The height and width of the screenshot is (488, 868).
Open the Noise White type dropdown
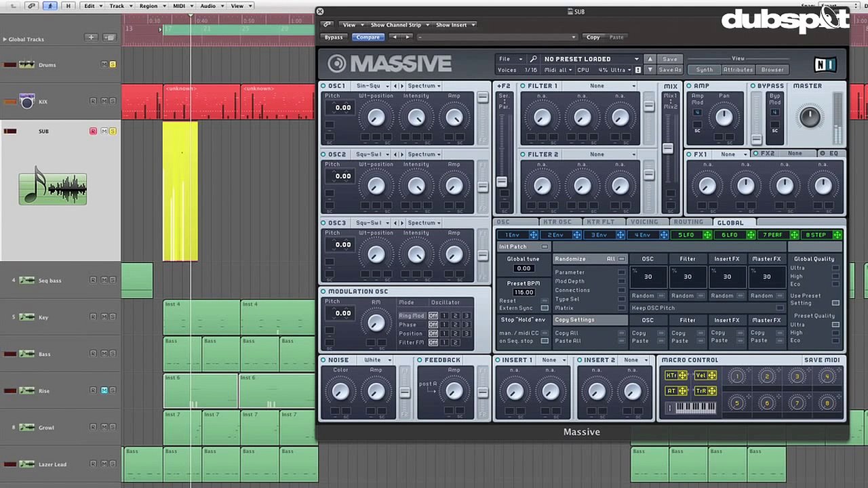[377, 360]
